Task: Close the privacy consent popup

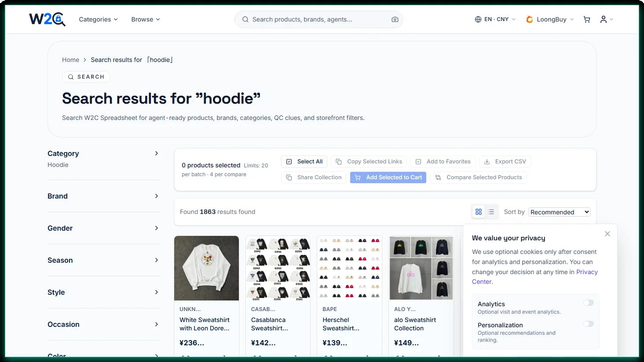Action: (607, 234)
